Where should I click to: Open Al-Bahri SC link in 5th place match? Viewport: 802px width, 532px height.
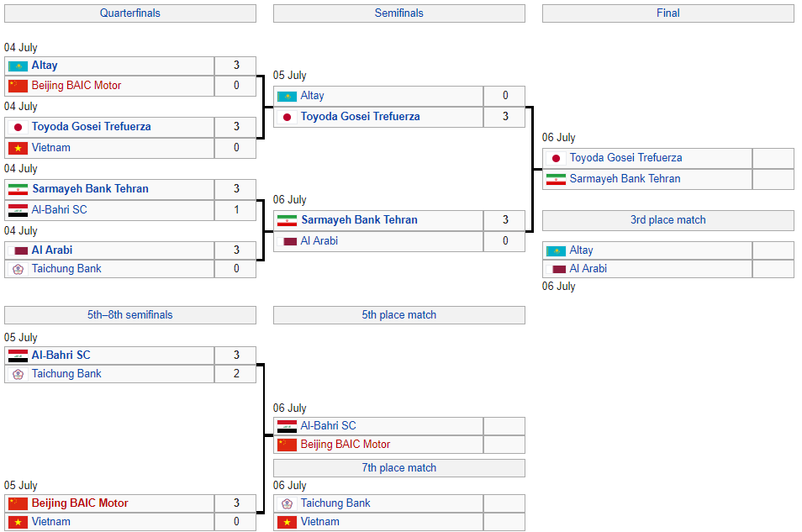[329, 425]
